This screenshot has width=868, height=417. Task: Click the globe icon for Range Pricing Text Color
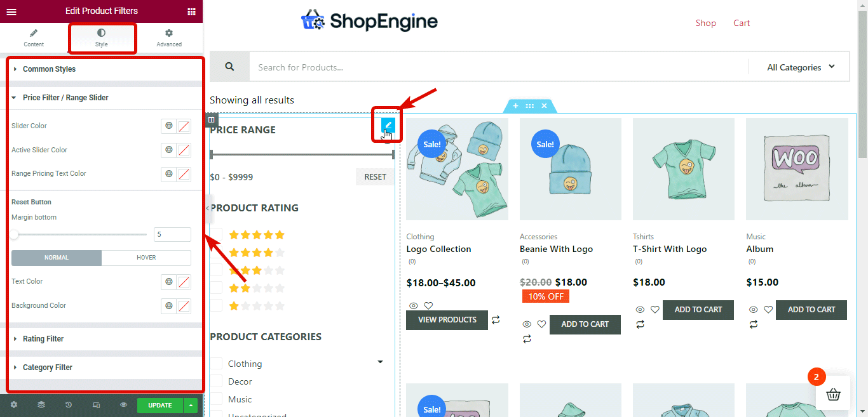click(169, 173)
